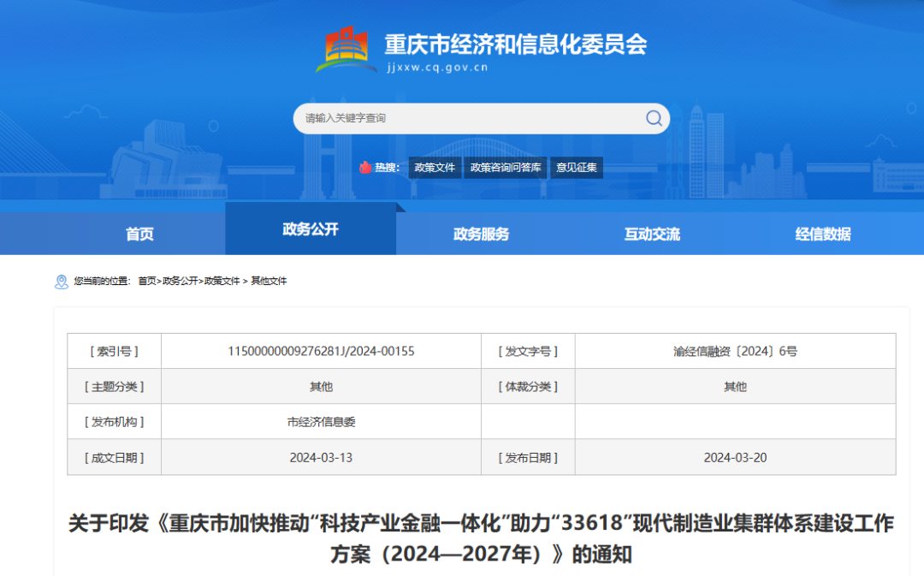Click 其他文件 in the breadcrumb path
Screen dimensions: 924x576
click(x=269, y=282)
